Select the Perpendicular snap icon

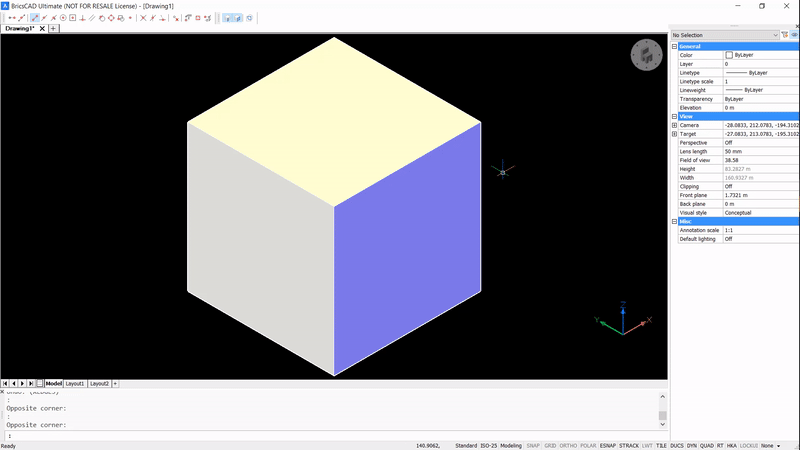[x=82, y=18]
